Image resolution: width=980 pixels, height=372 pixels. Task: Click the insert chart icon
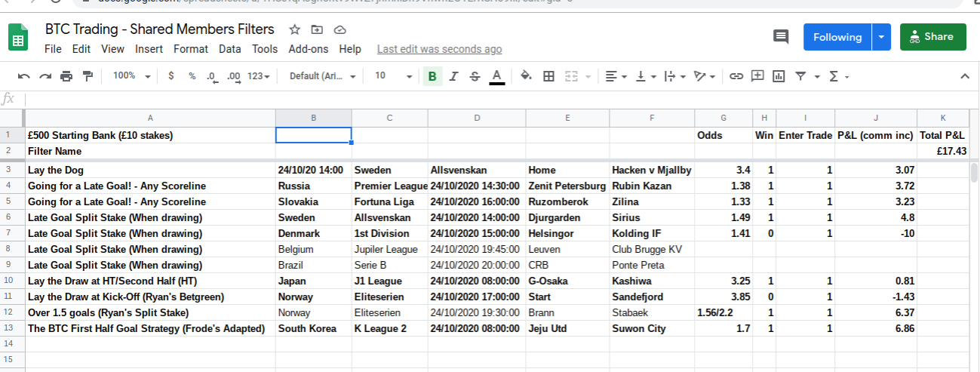(779, 76)
